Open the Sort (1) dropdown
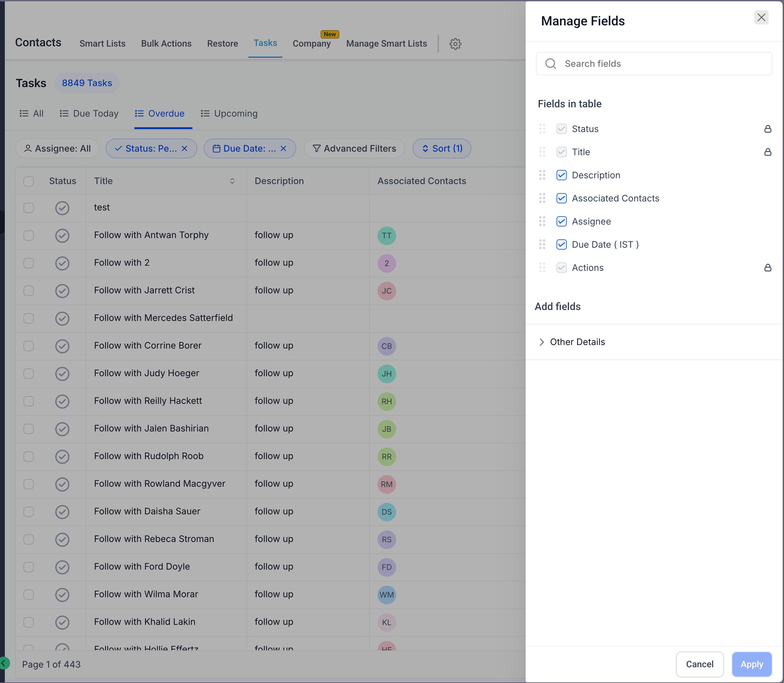Screen dimensions: 784x683 [442, 148]
